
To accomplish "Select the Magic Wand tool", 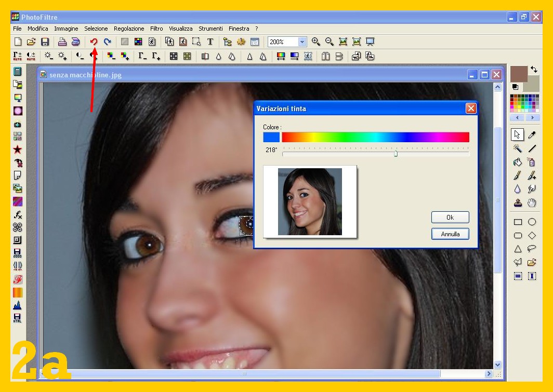I will click(518, 149).
